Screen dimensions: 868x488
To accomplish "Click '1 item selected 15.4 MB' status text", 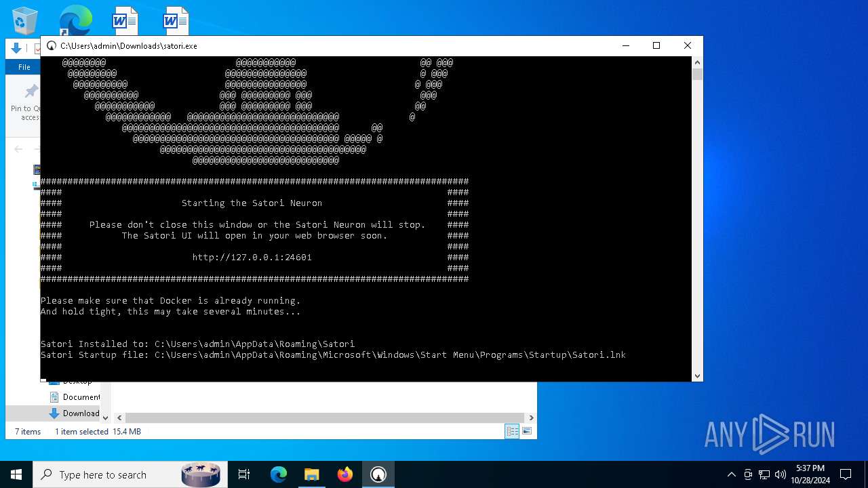I will point(98,432).
